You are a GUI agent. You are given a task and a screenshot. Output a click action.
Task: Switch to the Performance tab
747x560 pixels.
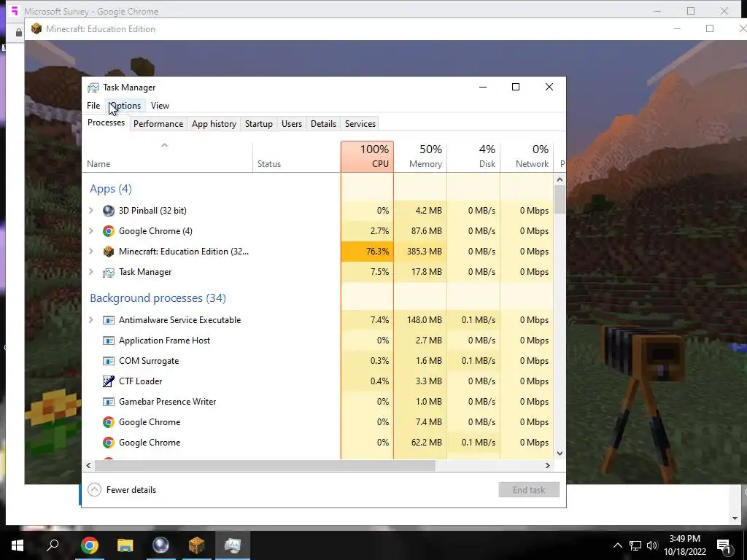tap(158, 124)
